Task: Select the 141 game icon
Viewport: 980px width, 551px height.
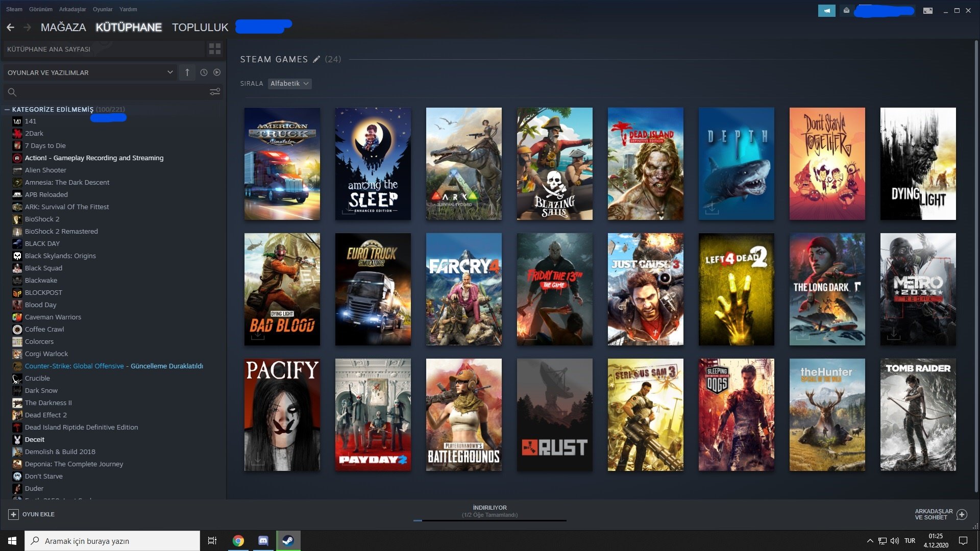Action: [17, 121]
